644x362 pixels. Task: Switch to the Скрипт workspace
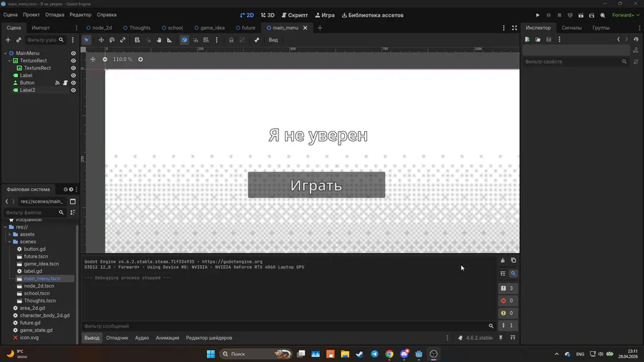295,15
